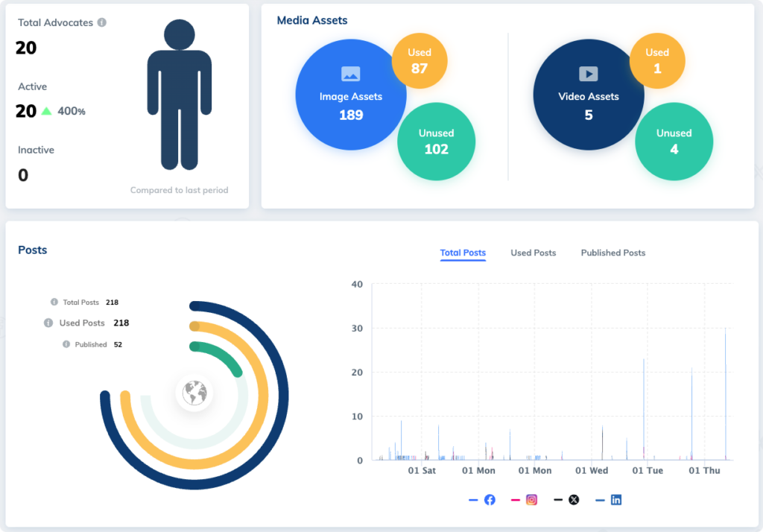Click the image icon inside the Image Assets bubble
The height and width of the screenshot is (532, 763).
[x=350, y=72]
